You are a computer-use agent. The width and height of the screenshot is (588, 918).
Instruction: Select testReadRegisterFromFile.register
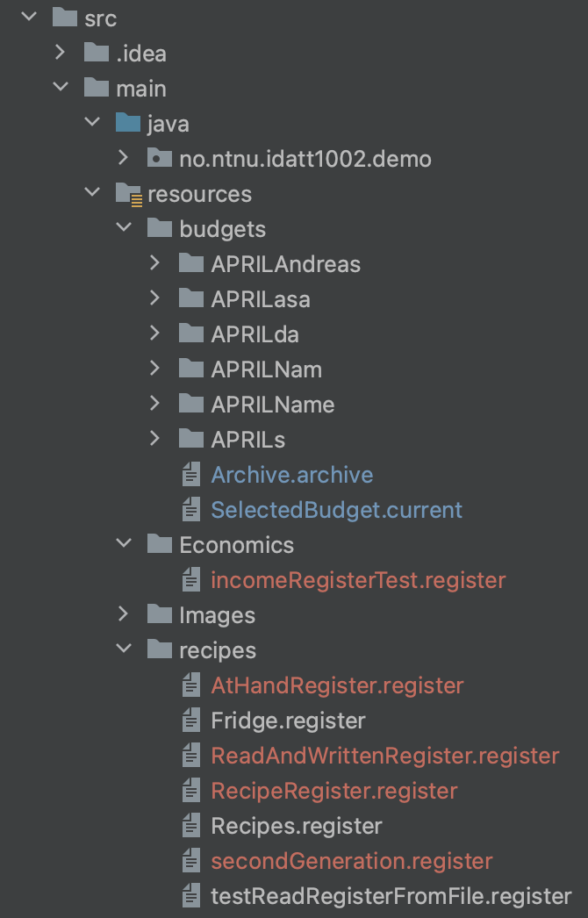(391, 896)
